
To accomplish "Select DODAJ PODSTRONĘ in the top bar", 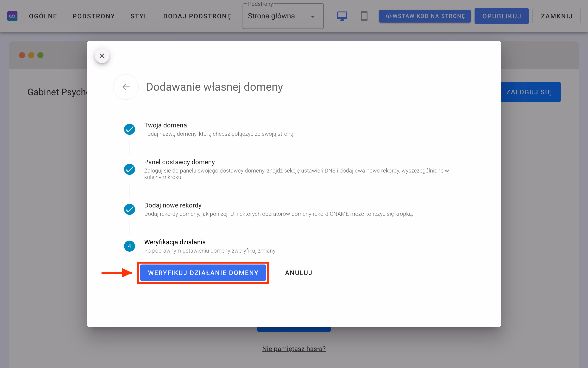I will pos(197,16).
